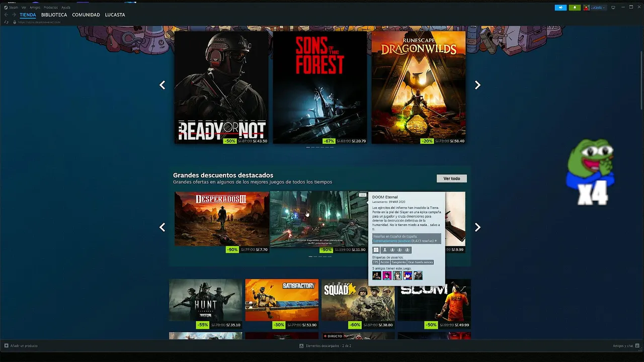The image size is (644, 362).
Task: Open the Desperados III capsule
Action: click(x=221, y=219)
